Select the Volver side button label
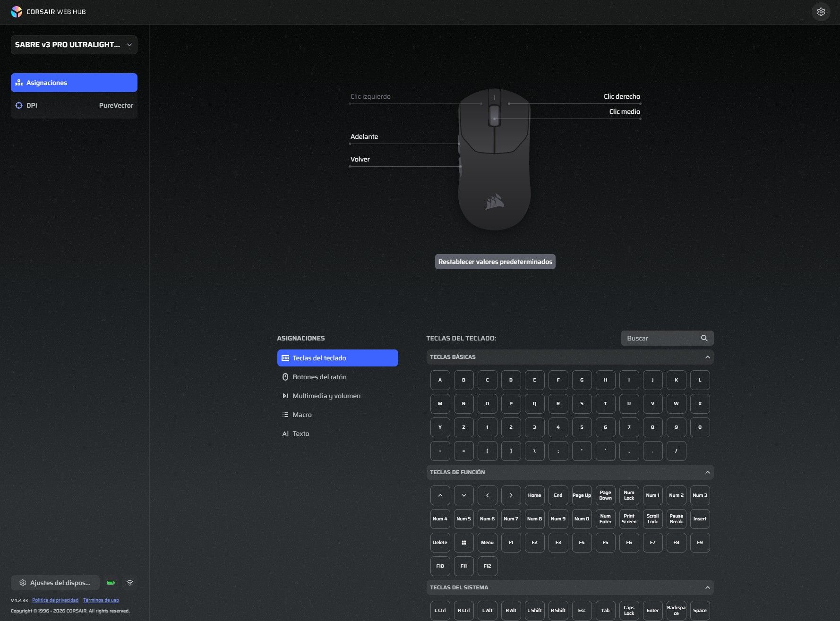Image resolution: width=840 pixels, height=621 pixels. point(360,159)
